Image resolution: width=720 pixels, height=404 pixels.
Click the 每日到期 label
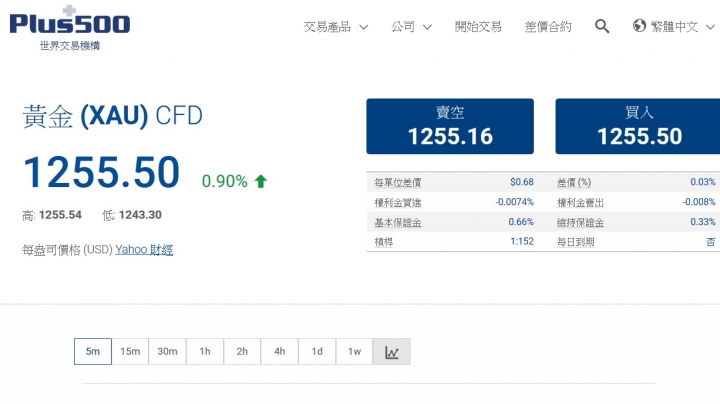[575, 242]
